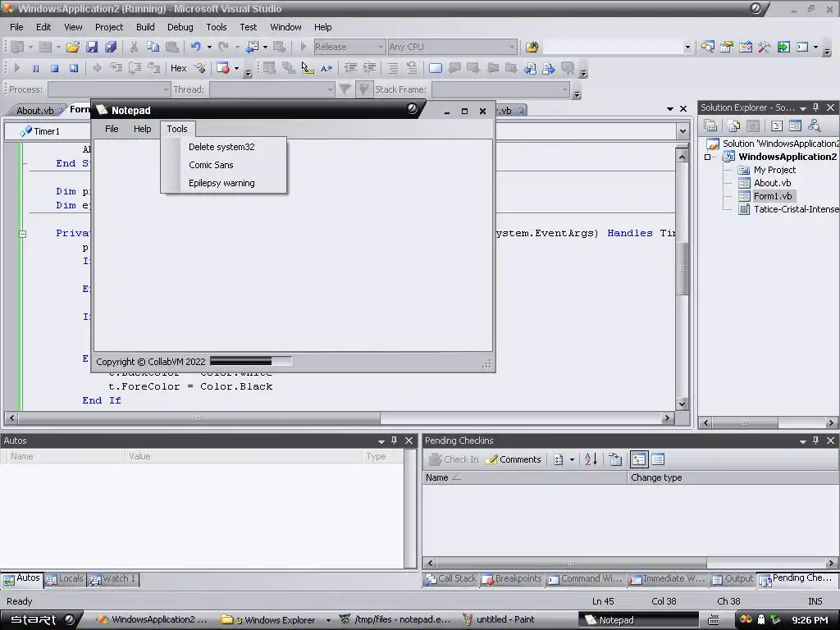
Task: Click the Cut scissors icon
Action: point(134,47)
